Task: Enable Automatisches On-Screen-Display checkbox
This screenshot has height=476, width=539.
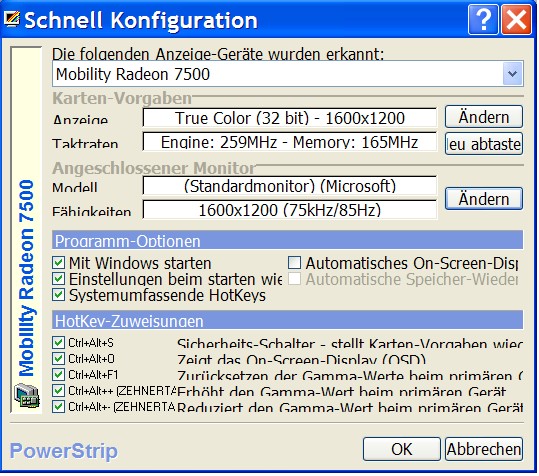Action: pos(294,263)
